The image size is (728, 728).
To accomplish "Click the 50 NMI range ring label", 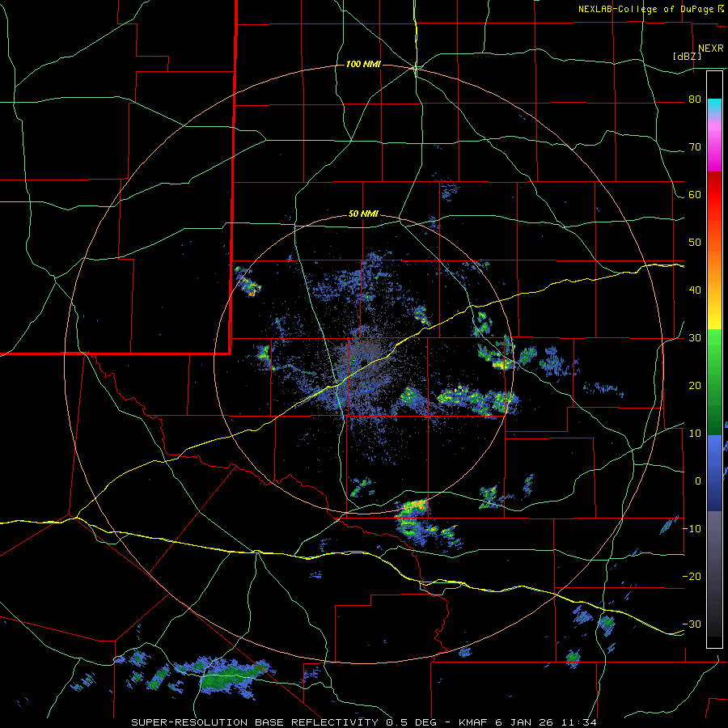I will pyautogui.click(x=363, y=214).
